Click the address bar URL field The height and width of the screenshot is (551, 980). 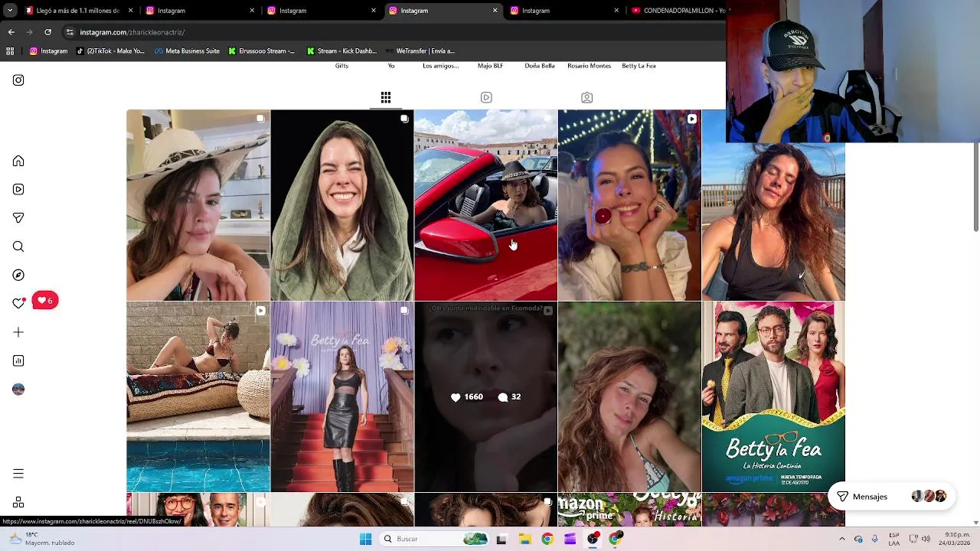390,32
